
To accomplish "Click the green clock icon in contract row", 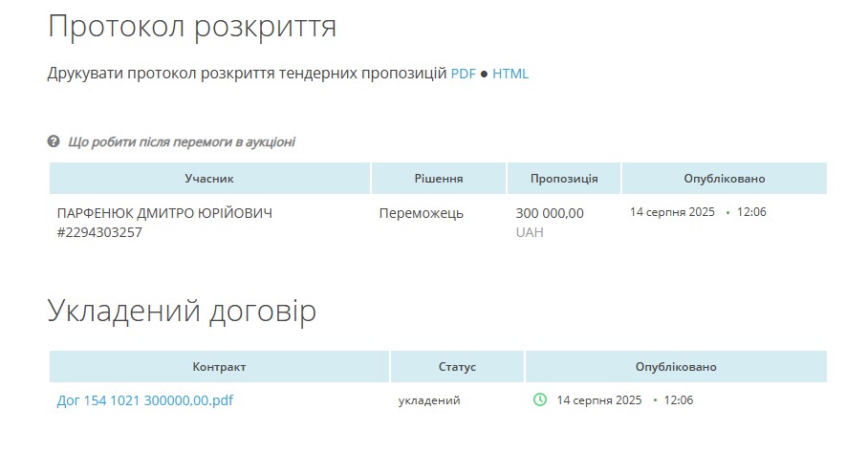I will tap(540, 399).
